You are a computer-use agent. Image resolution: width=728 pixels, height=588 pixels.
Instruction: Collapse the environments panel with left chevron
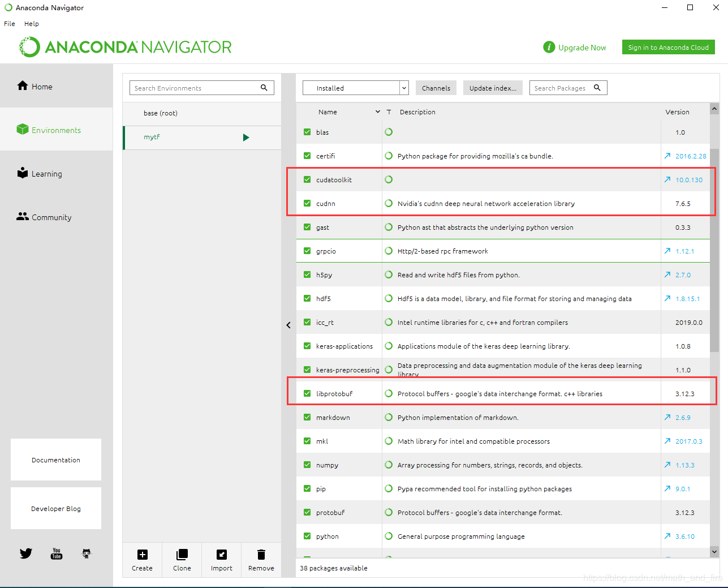288,325
